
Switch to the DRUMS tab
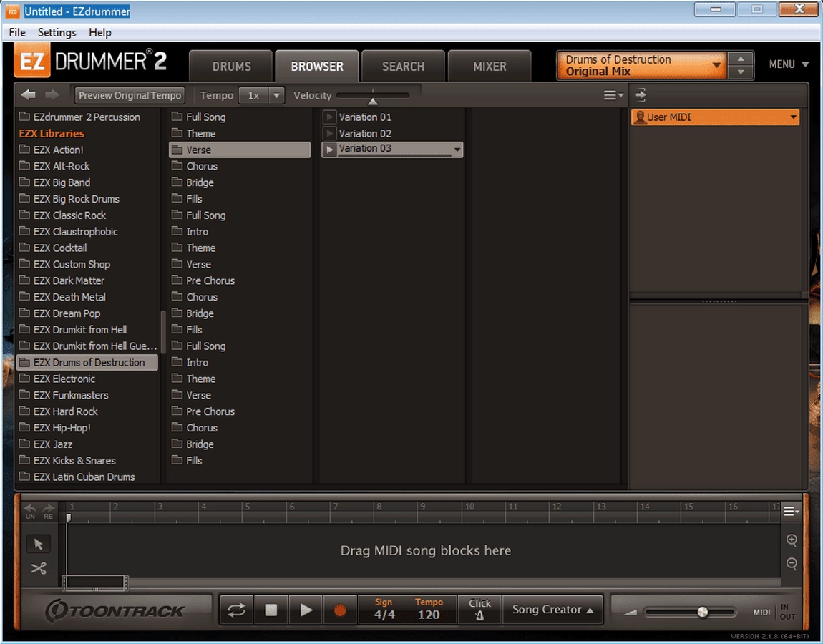(231, 67)
